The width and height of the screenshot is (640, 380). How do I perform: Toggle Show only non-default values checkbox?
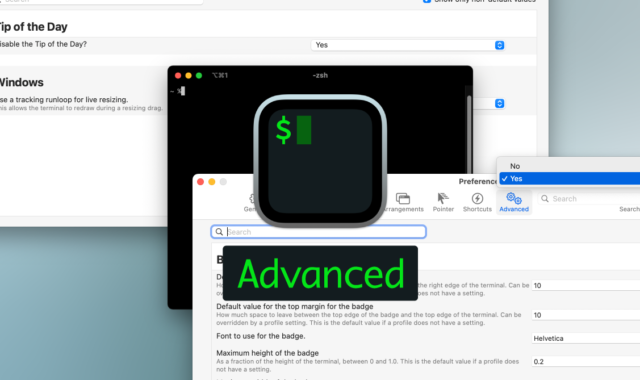coord(427,1)
